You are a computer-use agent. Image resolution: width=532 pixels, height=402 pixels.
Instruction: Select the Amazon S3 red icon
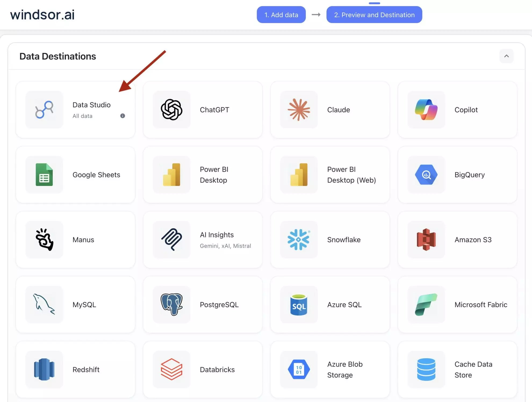426,239
